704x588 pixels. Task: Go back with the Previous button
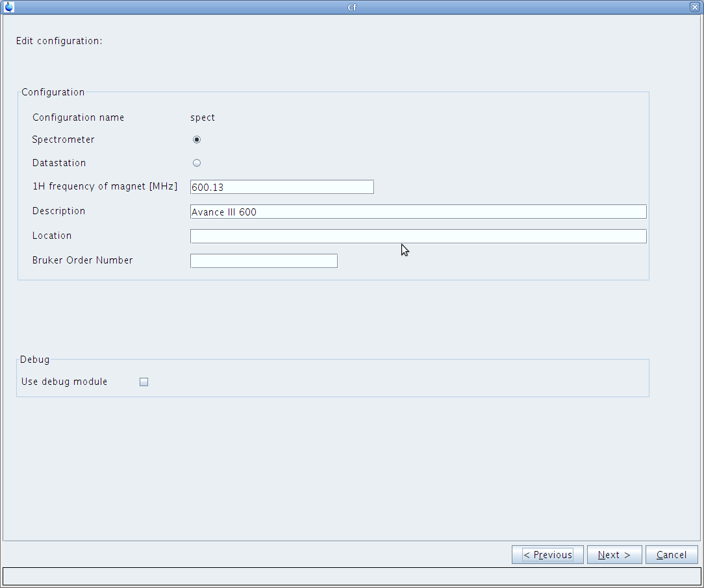pyautogui.click(x=547, y=555)
